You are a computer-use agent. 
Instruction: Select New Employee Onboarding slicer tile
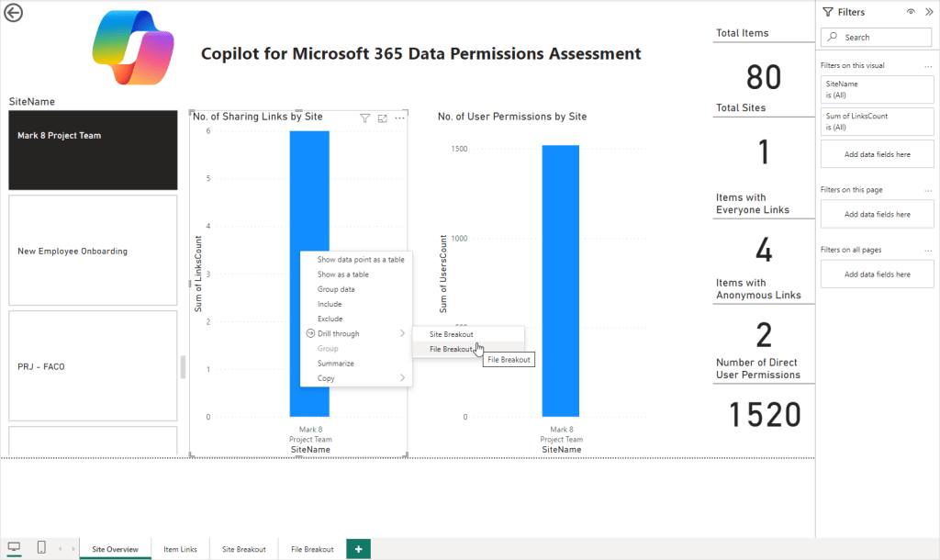click(x=92, y=251)
